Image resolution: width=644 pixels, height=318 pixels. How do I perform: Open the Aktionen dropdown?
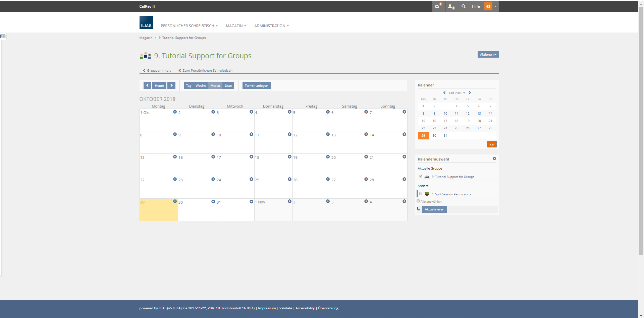tap(488, 55)
